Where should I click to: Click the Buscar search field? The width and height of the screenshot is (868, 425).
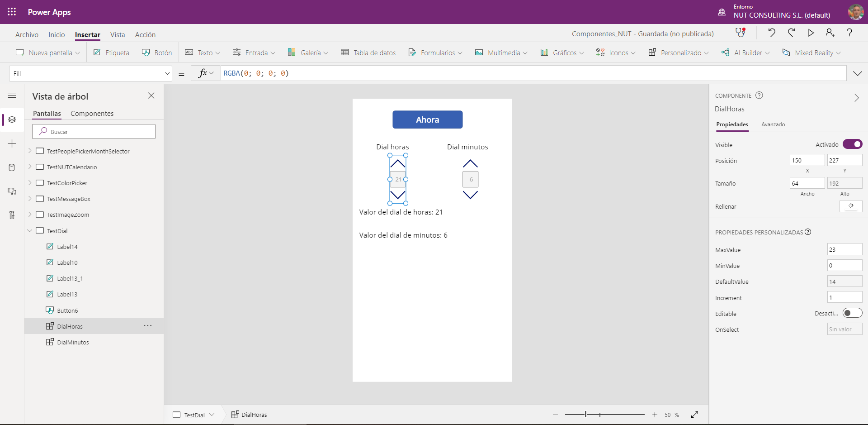[x=94, y=132]
